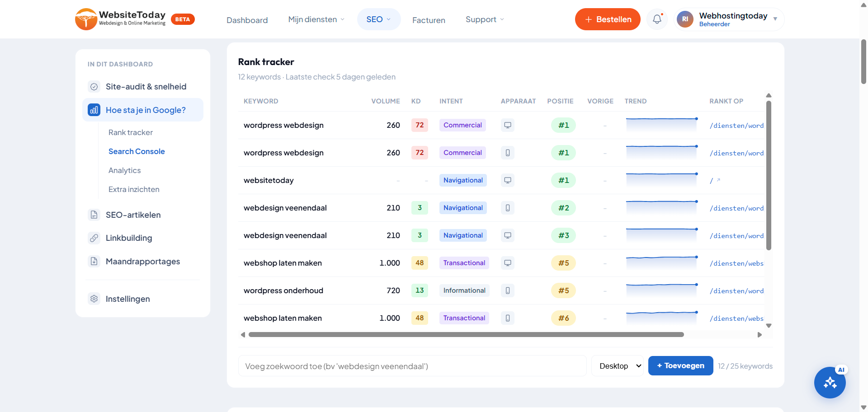Click the table's horizontal scrollbar
The height and width of the screenshot is (412, 868).
pyautogui.click(x=466, y=335)
